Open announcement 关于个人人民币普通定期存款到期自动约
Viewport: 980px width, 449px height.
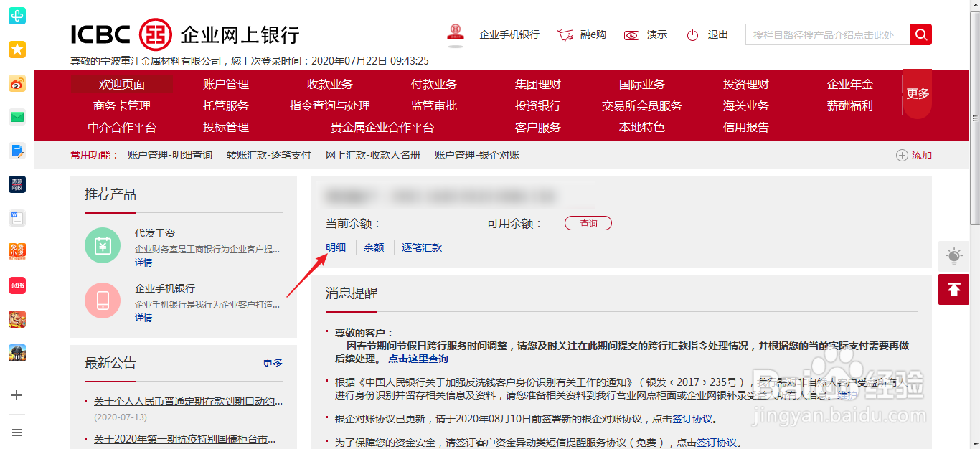[188, 401]
